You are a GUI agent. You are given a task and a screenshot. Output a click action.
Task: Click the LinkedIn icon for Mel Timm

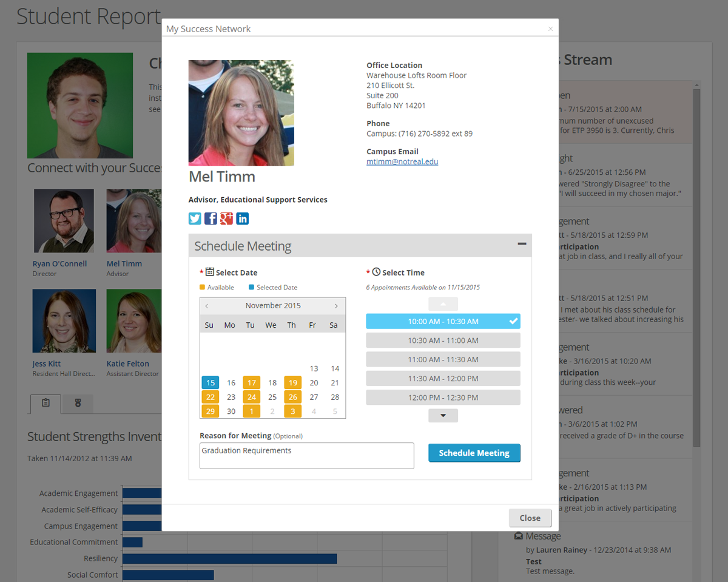pos(242,218)
